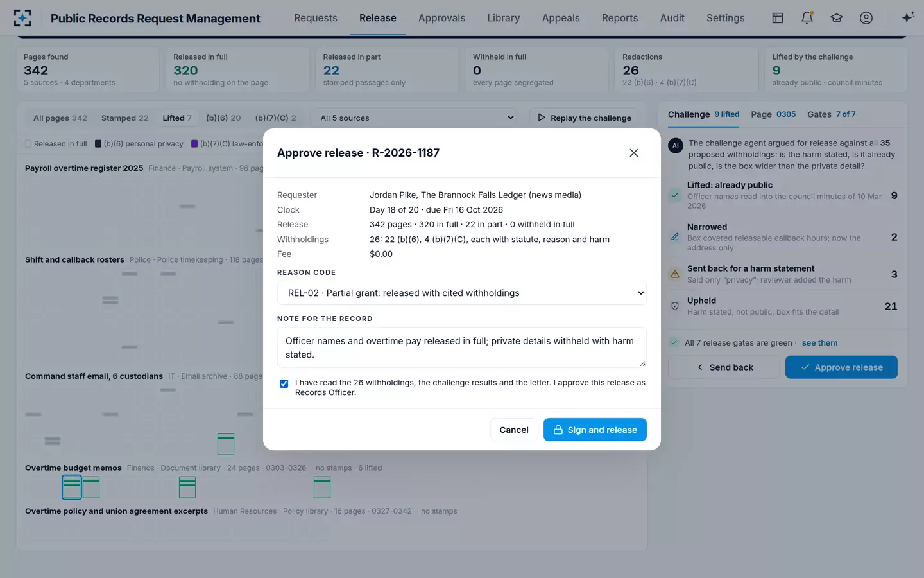Open the Reason code dropdown
The width and height of the screenshot is (924, 578).
click(462, 293)
